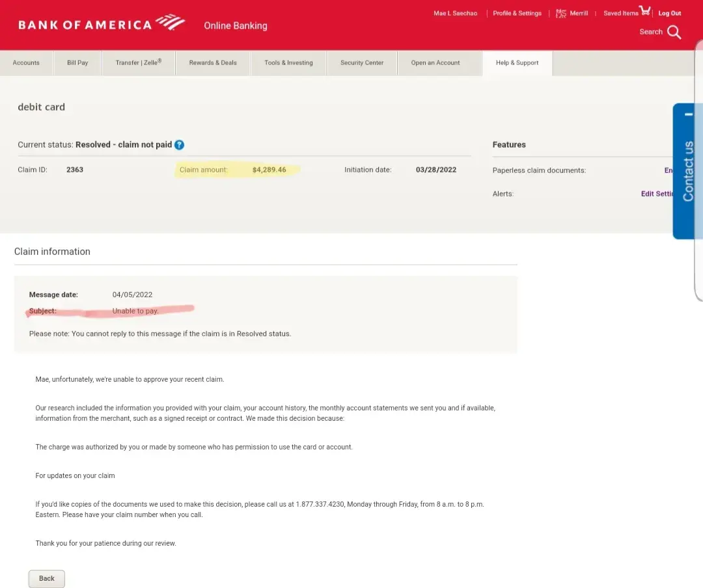Click the 'debit card' page heading

[x=41, y=107]
